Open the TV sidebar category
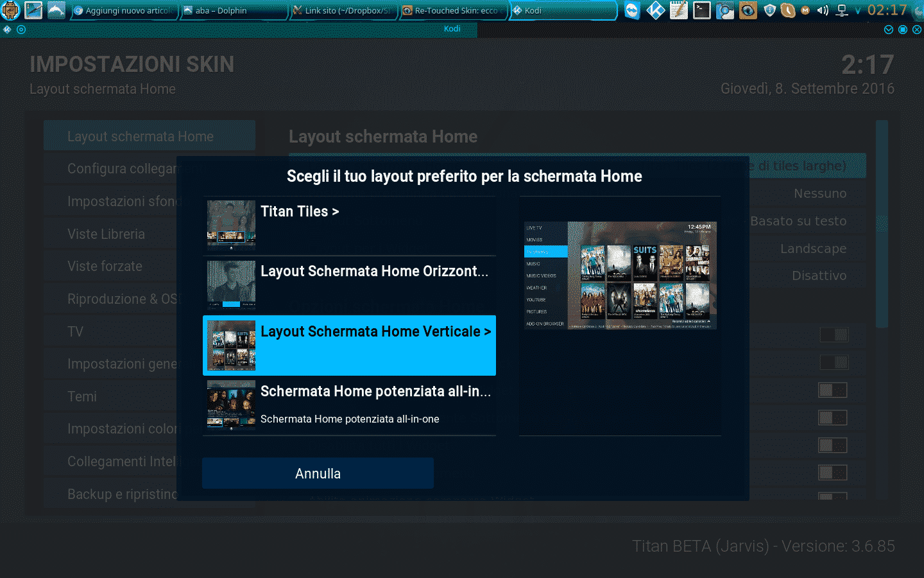Screen dimensions: 924x578 150,331
